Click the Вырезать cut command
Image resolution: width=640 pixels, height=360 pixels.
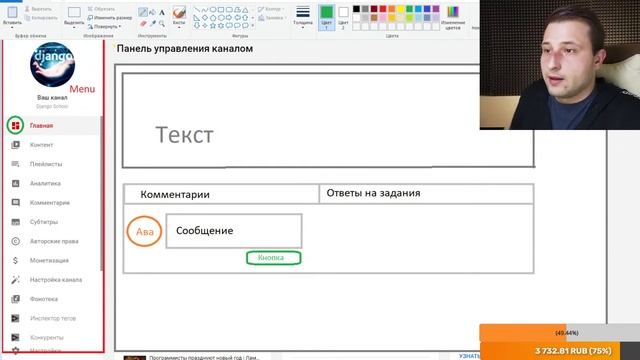(x=38, y=9)
